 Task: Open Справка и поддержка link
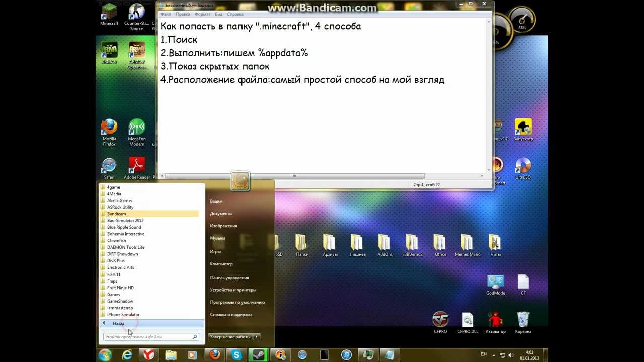click(x=231, y=315)
